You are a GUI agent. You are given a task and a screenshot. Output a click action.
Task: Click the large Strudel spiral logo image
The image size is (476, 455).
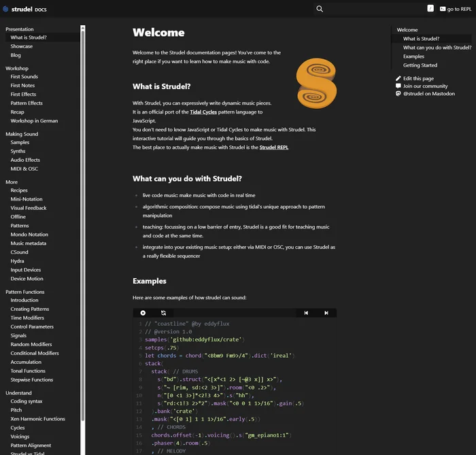click(316, 84)
